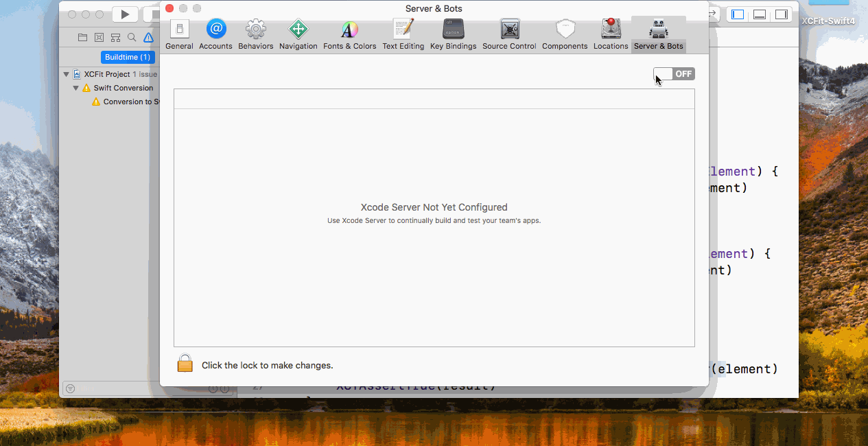Open Key Bindings preferences
The image size is (868, 446).
453,34
